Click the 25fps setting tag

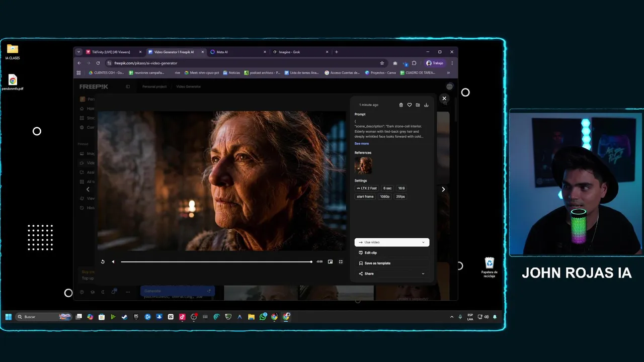click(x=400, y=197)
